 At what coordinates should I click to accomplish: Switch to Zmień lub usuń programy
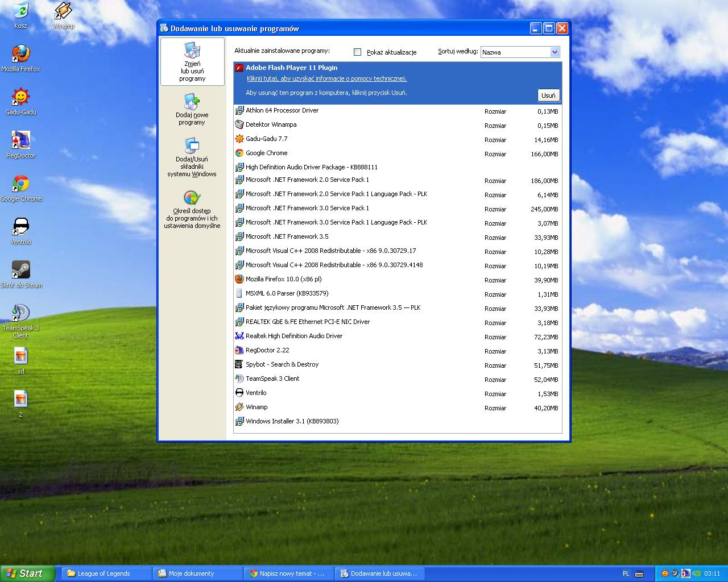coord(192,62)
